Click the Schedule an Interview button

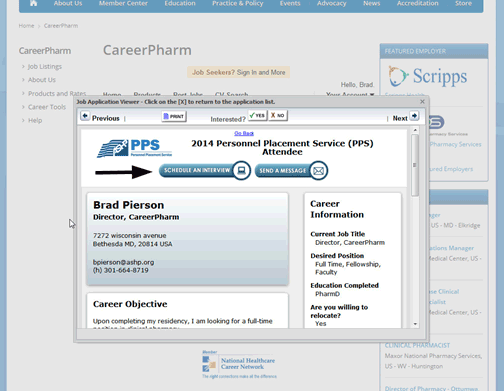click(x=204, y=170)
